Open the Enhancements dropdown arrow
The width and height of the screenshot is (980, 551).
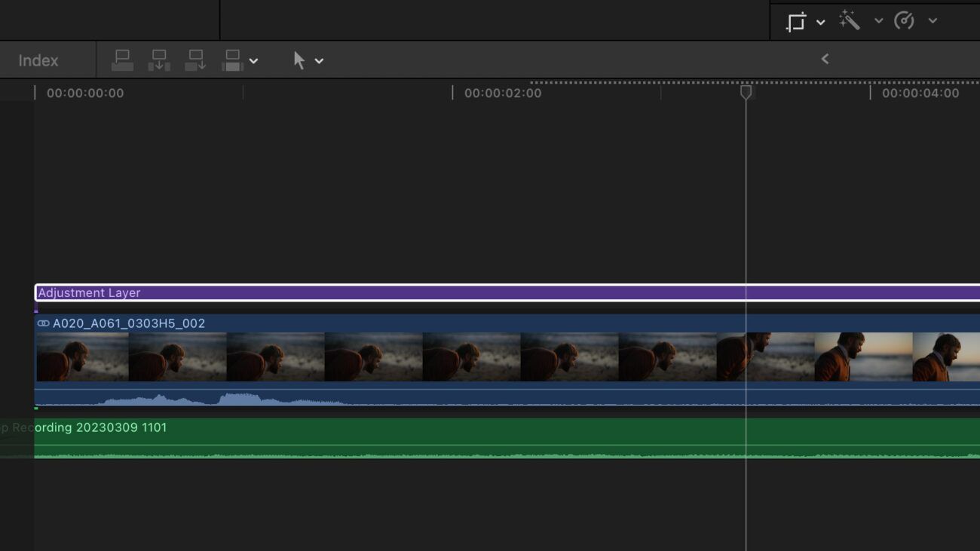(x=879, y=20)
